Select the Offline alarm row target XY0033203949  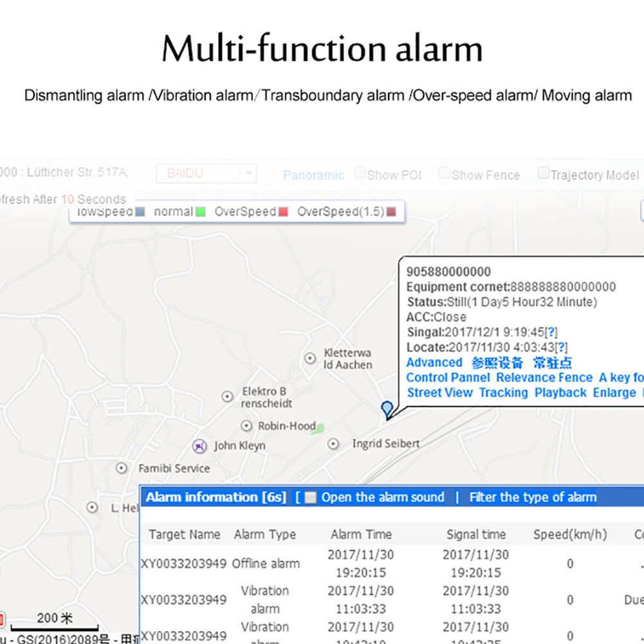(x=183, y=564)
